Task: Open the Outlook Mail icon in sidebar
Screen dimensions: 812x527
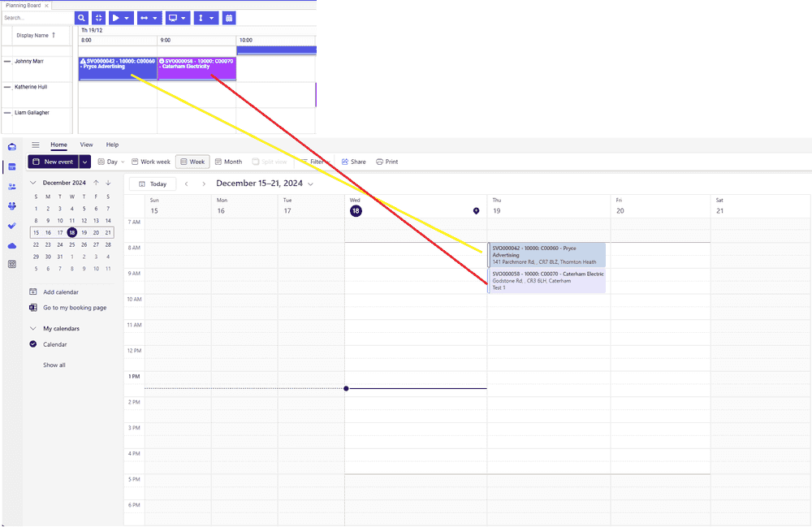Action: tap(12, 147)
